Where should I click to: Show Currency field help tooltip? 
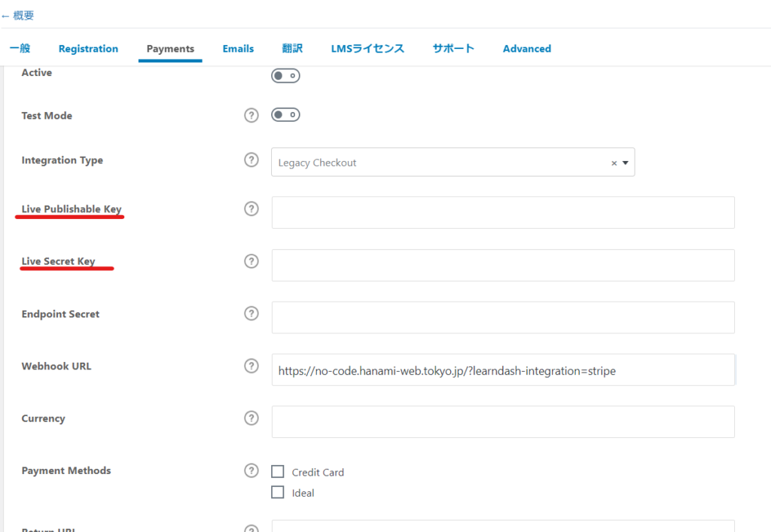coord(251,418)
